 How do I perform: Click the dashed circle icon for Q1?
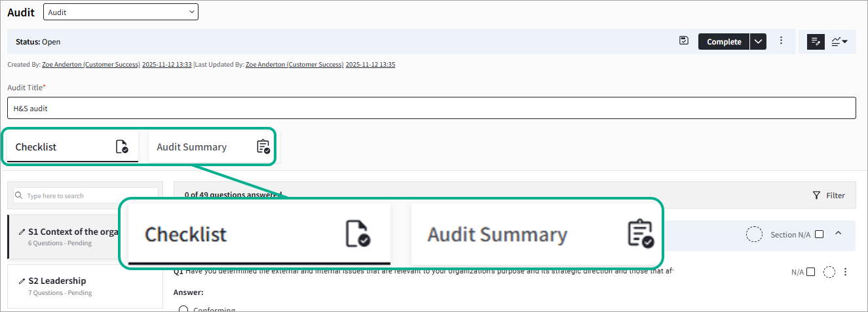click(829, 272)
